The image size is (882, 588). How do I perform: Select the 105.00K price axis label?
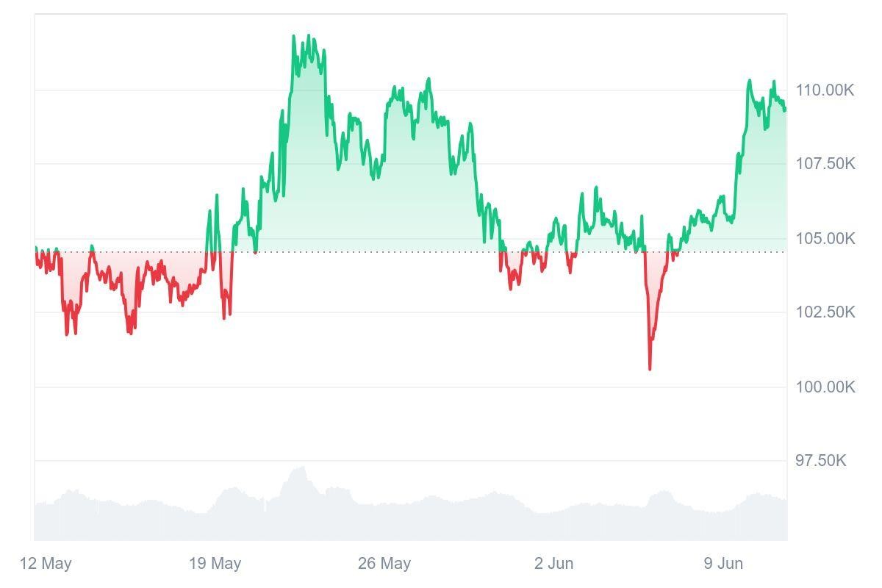[x=825, y=238]
